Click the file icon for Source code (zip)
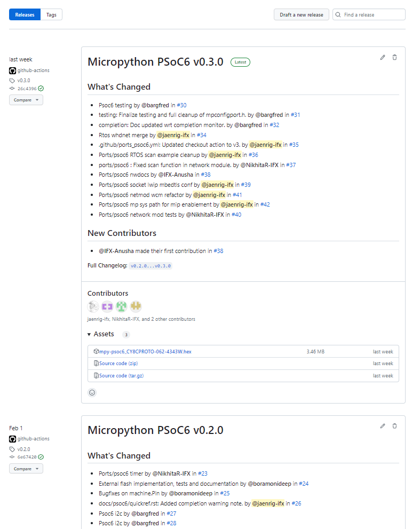Viewport: 420px width, 529px height. (96, 364)
